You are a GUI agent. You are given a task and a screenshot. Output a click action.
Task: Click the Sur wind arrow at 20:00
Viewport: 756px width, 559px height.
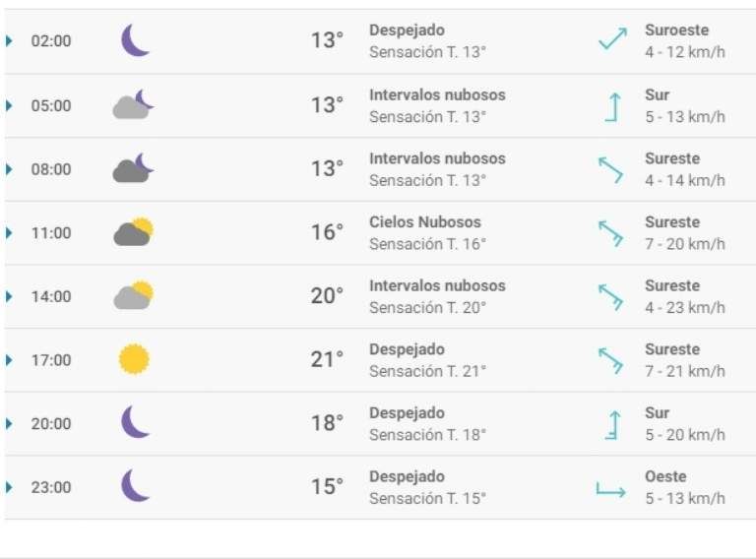click(x=612, y=424)
